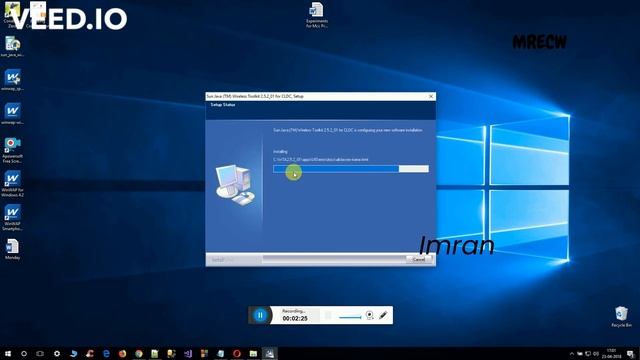Viewport: 640px width, 360px height.
Task: Launch Microsoft Edge from the taskbar
Action: click(106, 353)
